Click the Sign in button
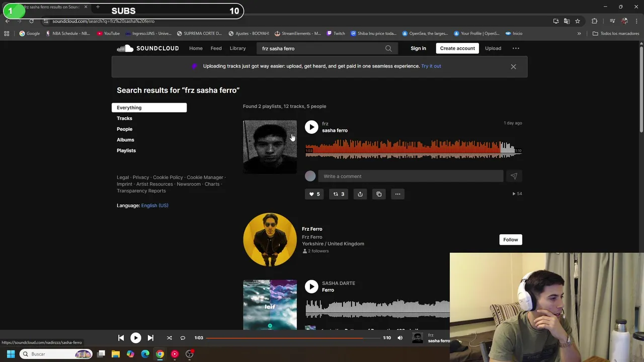 [418, 48]
